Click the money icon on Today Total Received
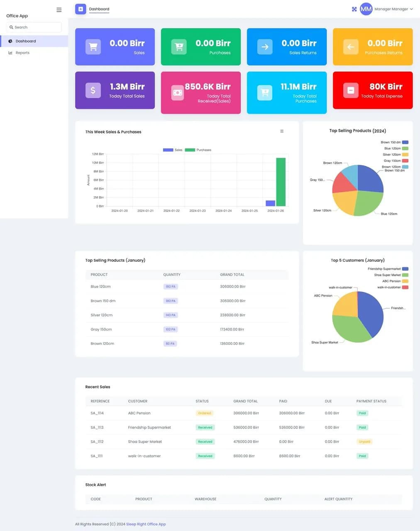The image size is (420, 531). click(178, 93)
